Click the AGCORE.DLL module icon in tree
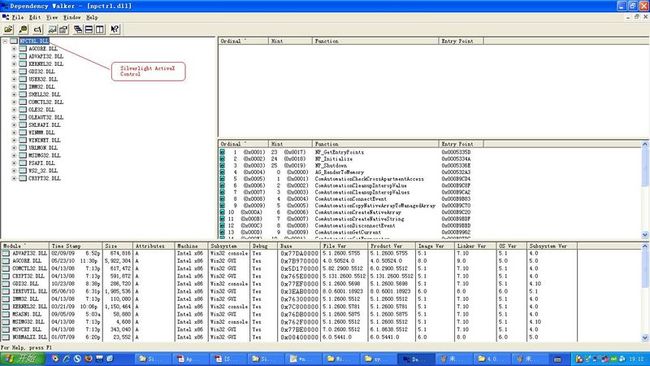 pyautogui.click(x=23, y=48)
